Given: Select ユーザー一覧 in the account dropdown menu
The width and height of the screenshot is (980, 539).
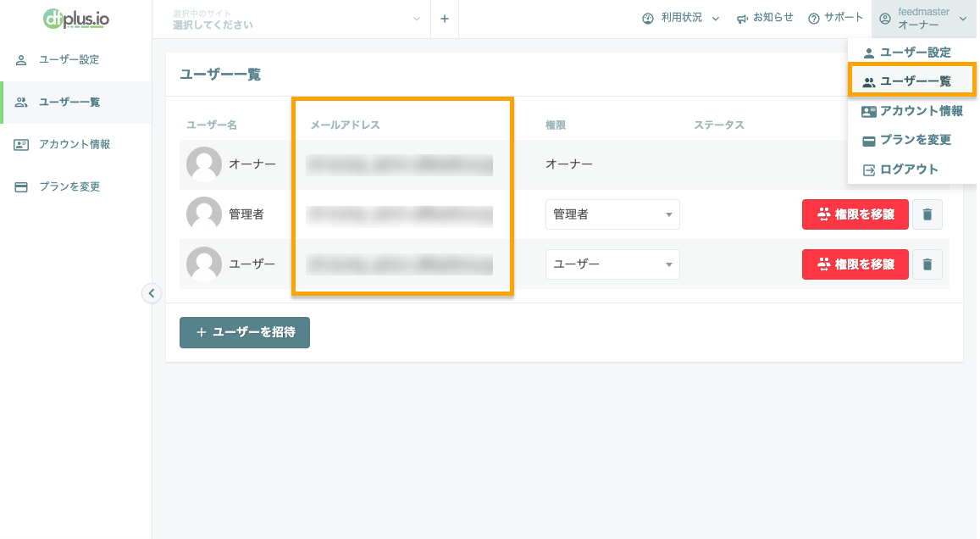Looking at the screenshot, I should (912, 81).
